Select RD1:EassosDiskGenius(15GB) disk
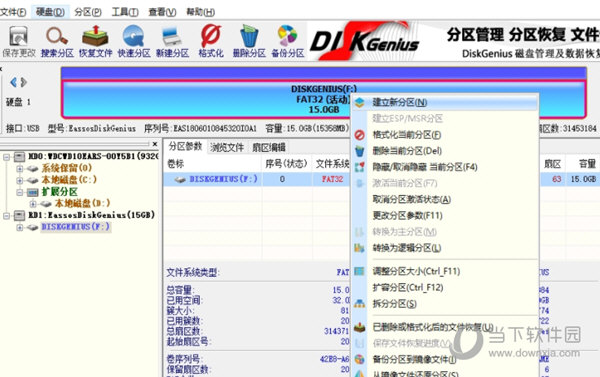 coord(91,215)
